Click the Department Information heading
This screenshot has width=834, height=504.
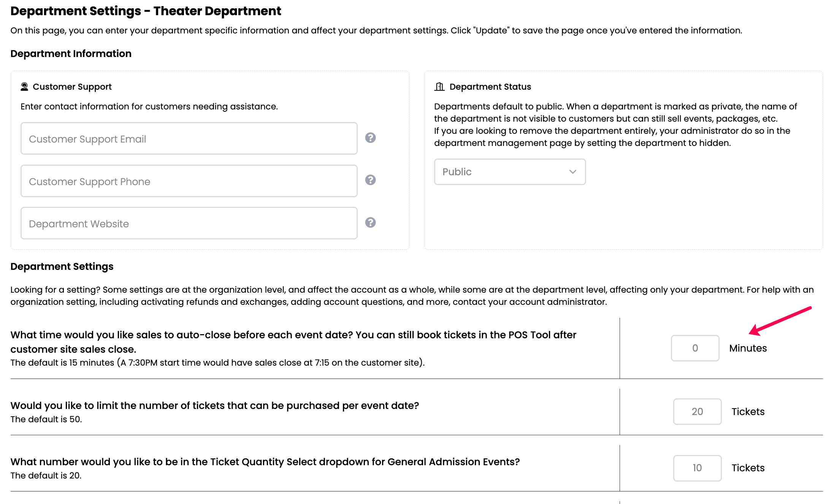point(71,54)
